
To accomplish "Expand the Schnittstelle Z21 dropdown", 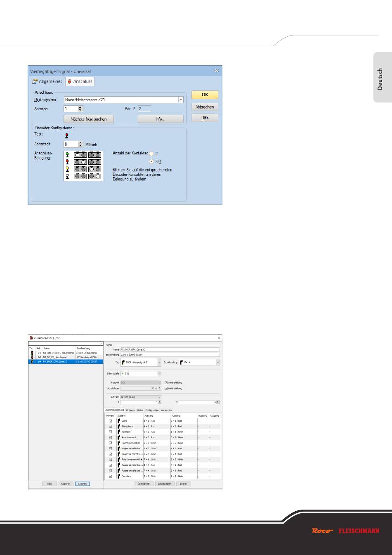I will (159, 374).
